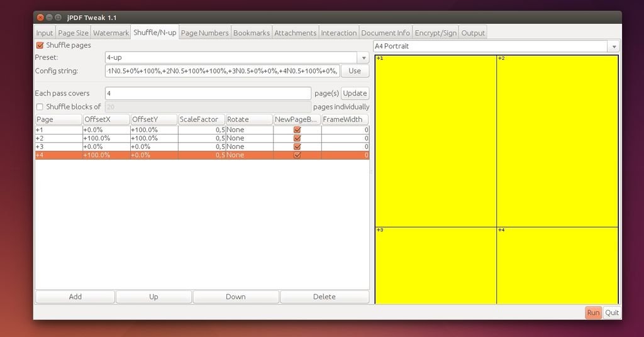The height and width of the screenshot is (337, 644).
Task: Open the Document Info tab
Action: coord(386,33)
